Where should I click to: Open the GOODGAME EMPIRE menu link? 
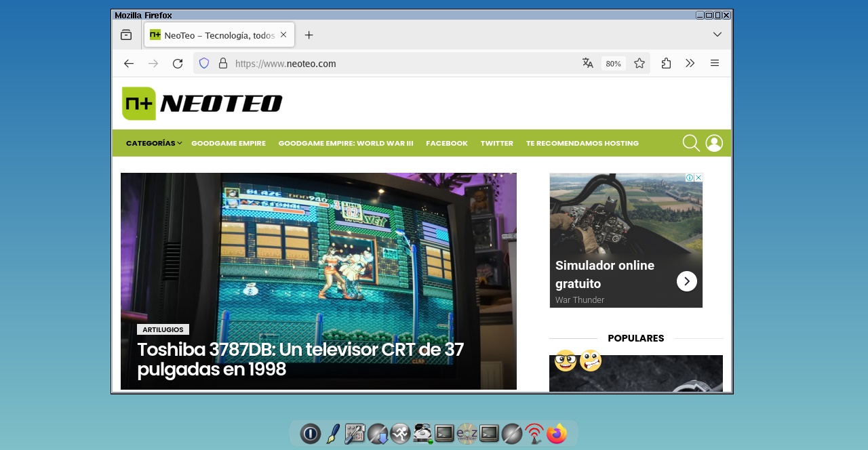229,143
